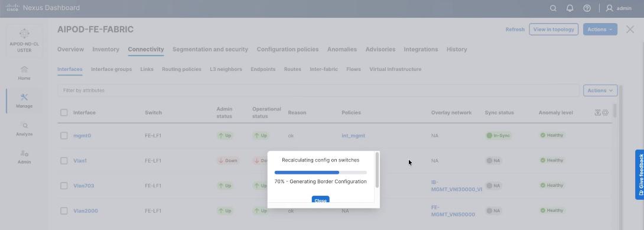Click table column settings gear icon
This screenshot has height=230, width=644.
coord(606,112)
